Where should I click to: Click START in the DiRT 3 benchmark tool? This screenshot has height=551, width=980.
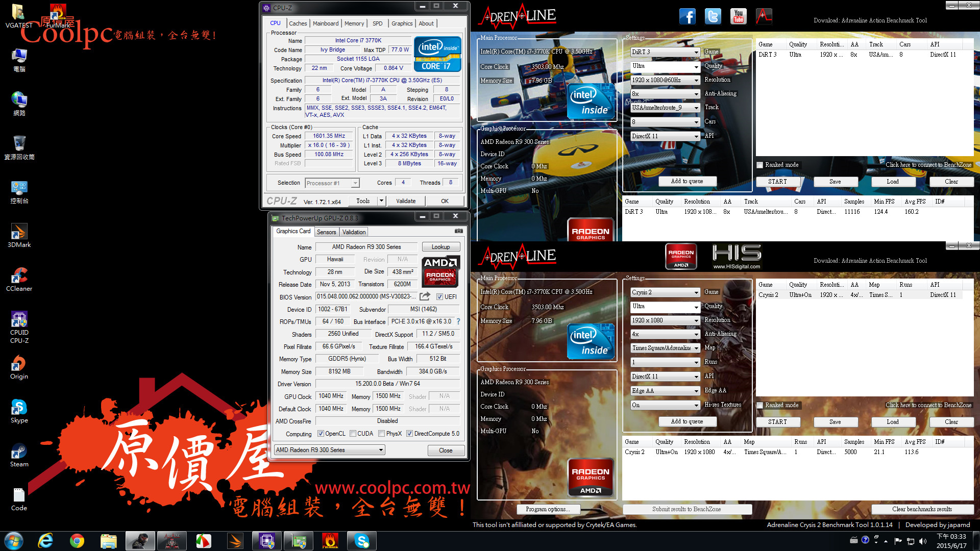point(777,182)
